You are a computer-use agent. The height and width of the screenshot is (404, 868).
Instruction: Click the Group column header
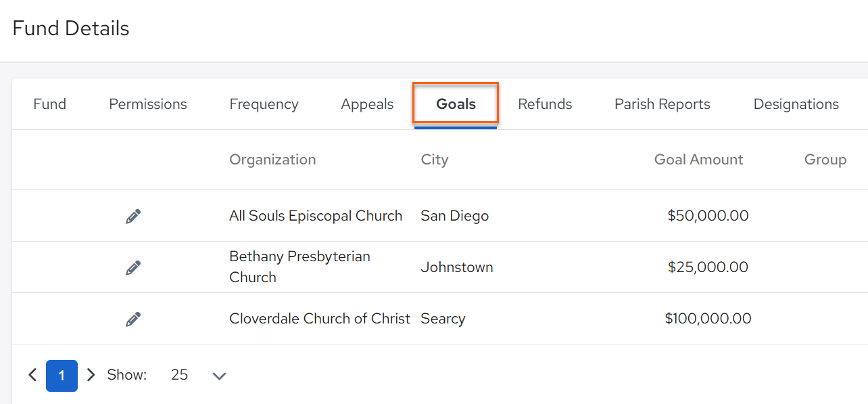(825, 160)
